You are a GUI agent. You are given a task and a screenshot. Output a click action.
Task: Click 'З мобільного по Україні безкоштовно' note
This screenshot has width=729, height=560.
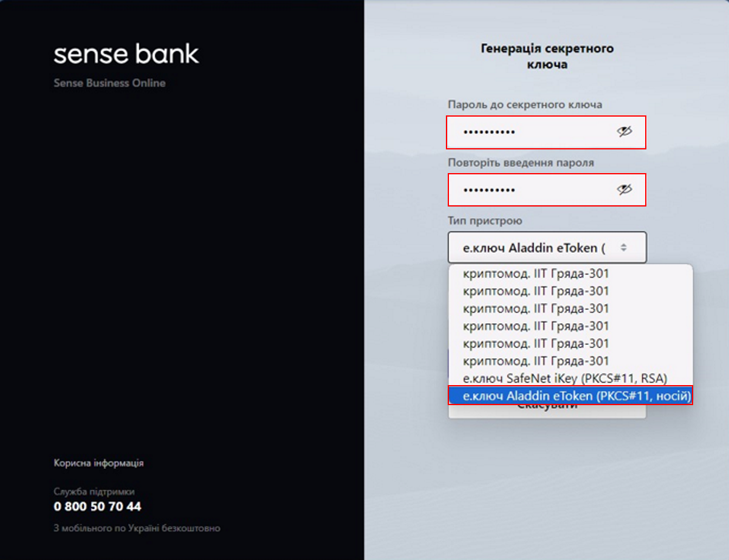click(x=137, y=528)
